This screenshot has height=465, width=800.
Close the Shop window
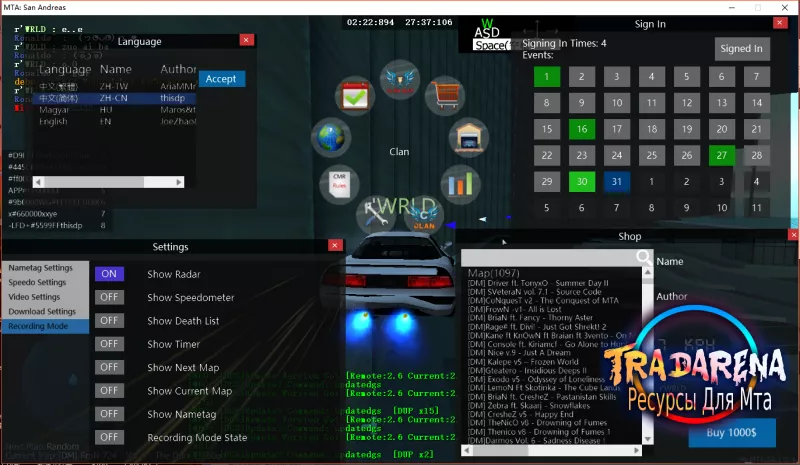coord(793,235)
